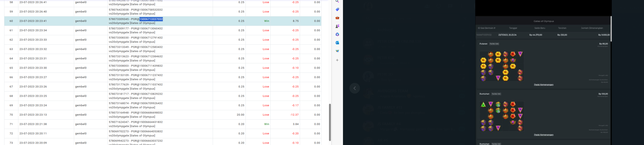Open the paper plane Drop icon
The width and height of the screenshot is (644, 145).
coord(337,51)
